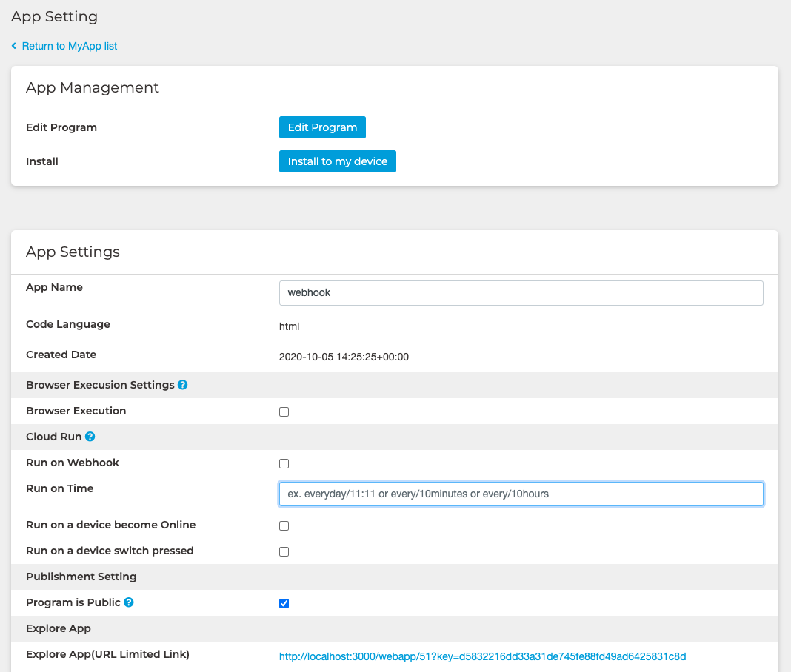Focus the App Name text field
The width and height of the screenshot is (791, 672).
click(521, 292)
